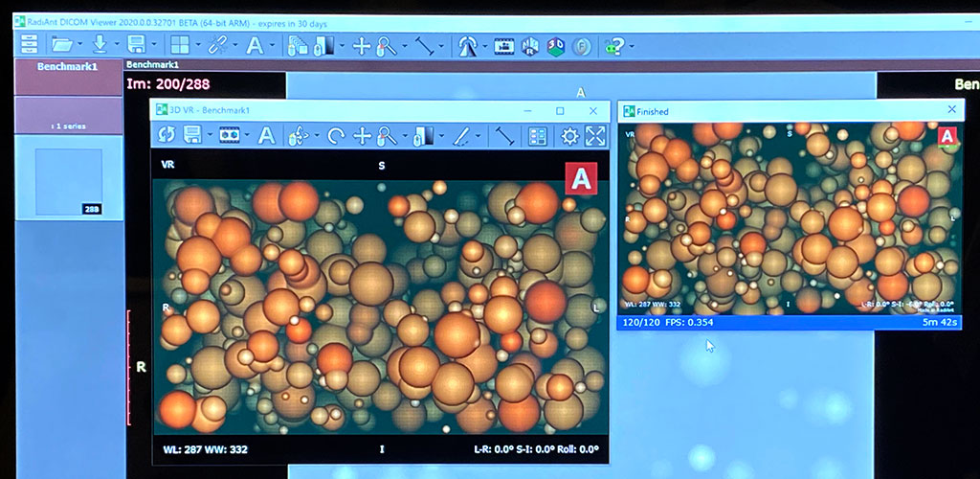980x479 pixels.
Task: Select window level tool in 3D VR toolbar
Action: (423, 136)
